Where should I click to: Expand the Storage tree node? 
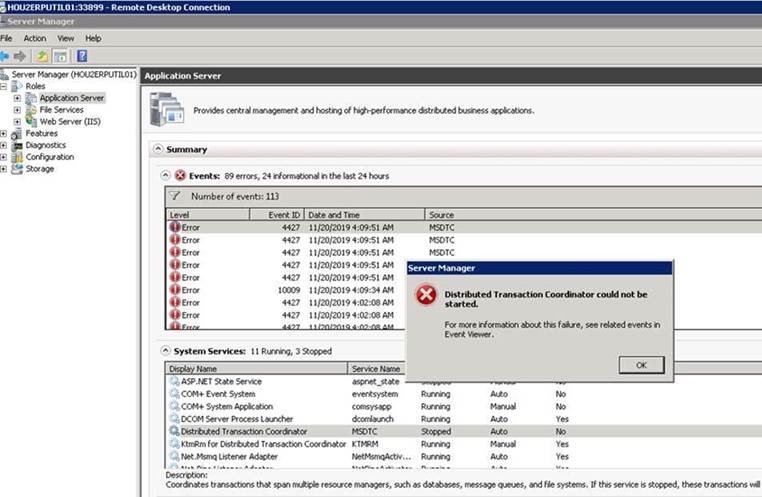pos(3,169)
